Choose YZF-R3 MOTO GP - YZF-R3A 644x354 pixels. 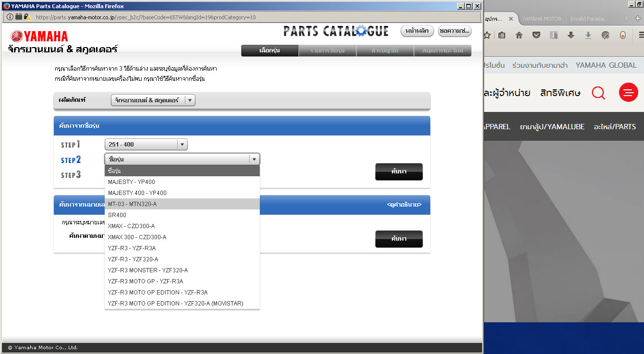(x=182, y=281)
